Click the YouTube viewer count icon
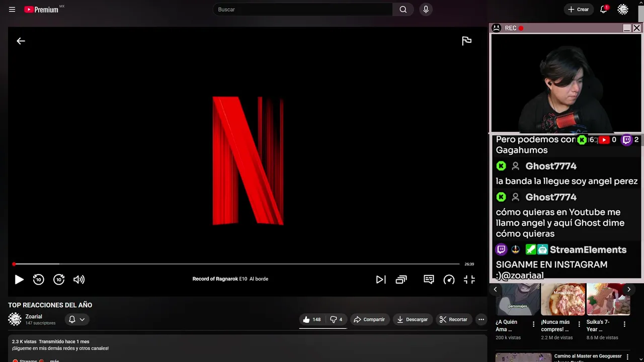Image resolution: width=644 pixels, height=362 pixels. point(604,140)
